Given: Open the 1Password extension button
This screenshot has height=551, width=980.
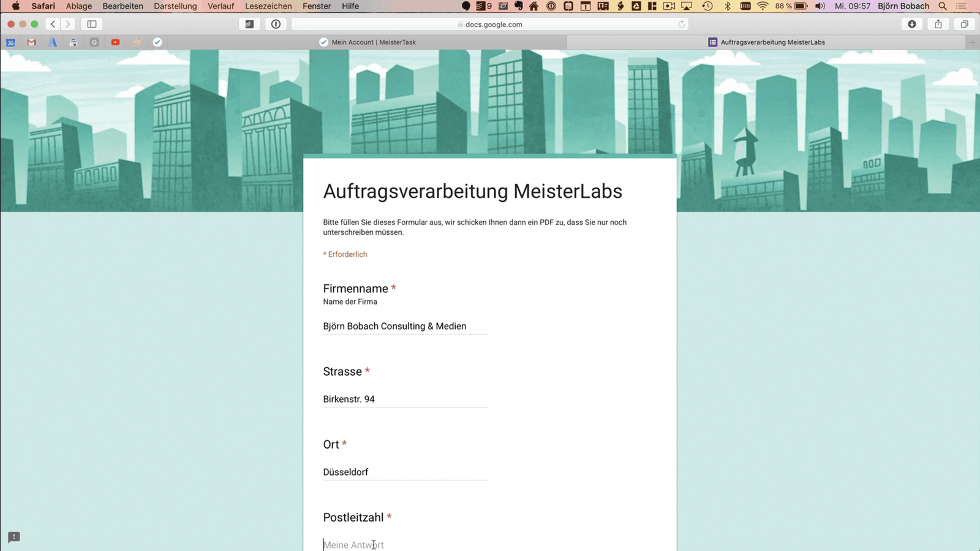Looking at the screenshot, I should click(276, 24).
